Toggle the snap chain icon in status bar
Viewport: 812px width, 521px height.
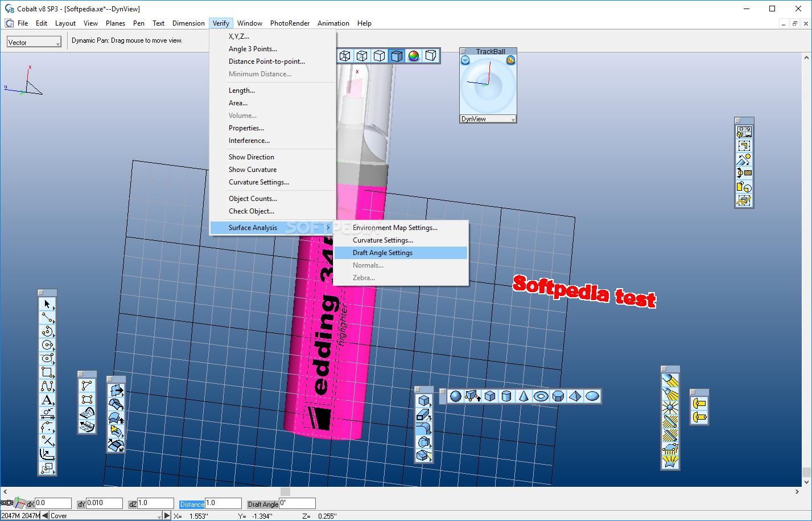tap(7, 503)
